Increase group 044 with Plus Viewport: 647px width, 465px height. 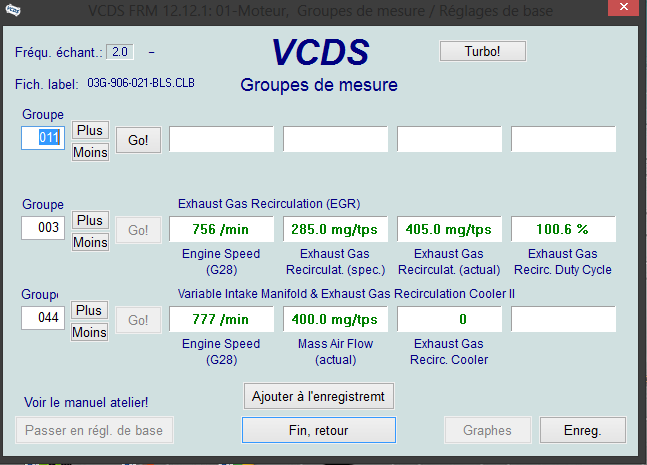point(90,310)
